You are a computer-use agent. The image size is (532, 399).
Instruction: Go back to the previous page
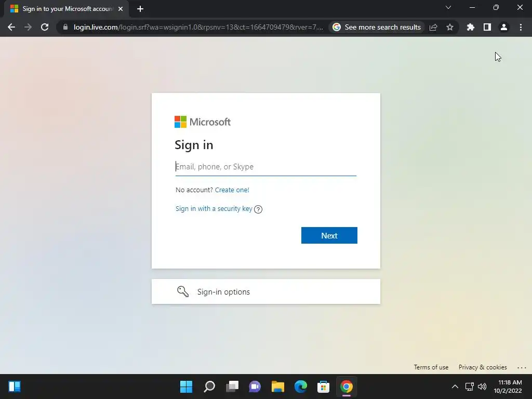click(x=11, y=27)
